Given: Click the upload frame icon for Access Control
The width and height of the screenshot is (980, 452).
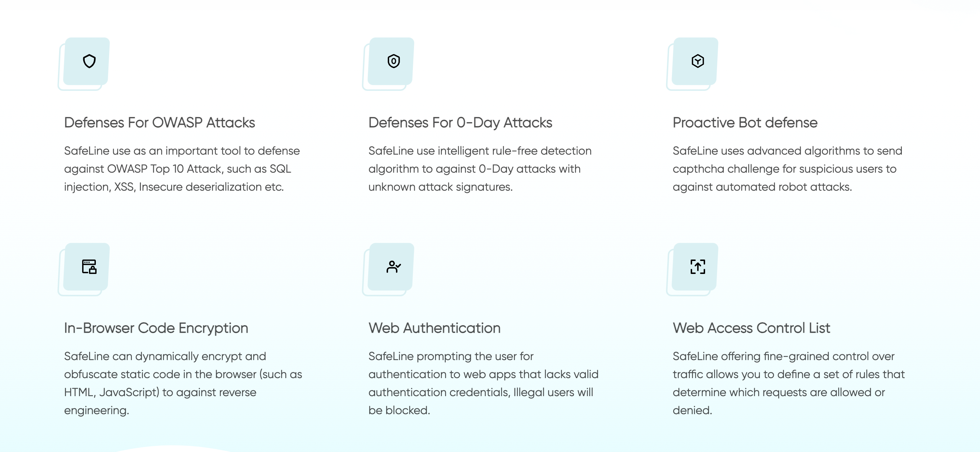Looking at the screenshot, I should point(698,267).
